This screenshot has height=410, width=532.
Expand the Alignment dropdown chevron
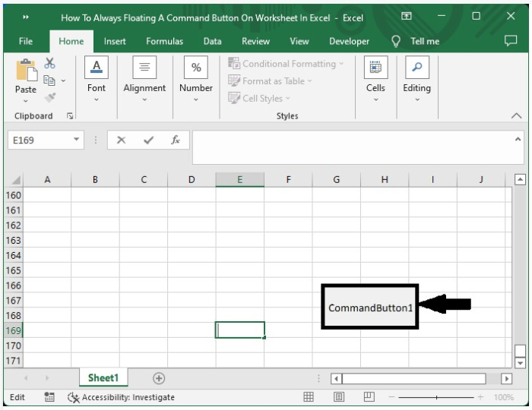pyautogui.click(x=144, y=99)
